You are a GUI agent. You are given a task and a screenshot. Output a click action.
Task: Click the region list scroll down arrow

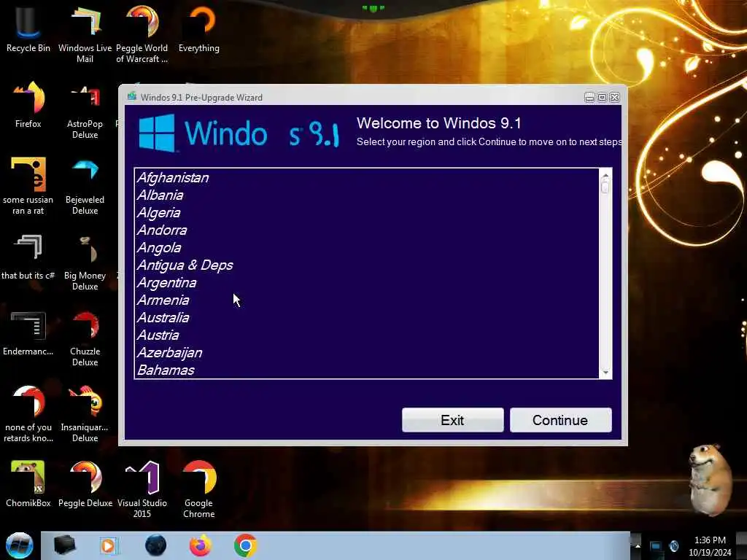(605, 373)
